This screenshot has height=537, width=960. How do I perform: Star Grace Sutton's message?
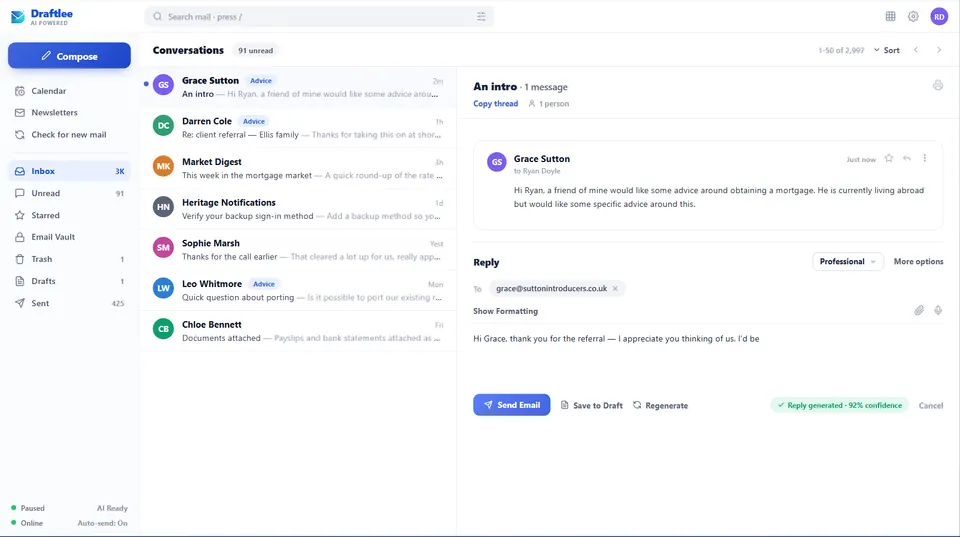tap(889, 158)
